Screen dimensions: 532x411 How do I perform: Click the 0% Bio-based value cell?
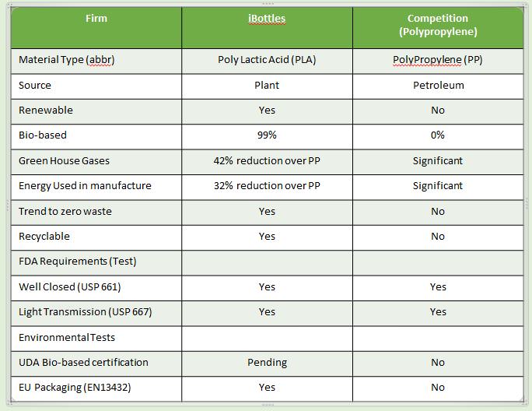(438, 136)
